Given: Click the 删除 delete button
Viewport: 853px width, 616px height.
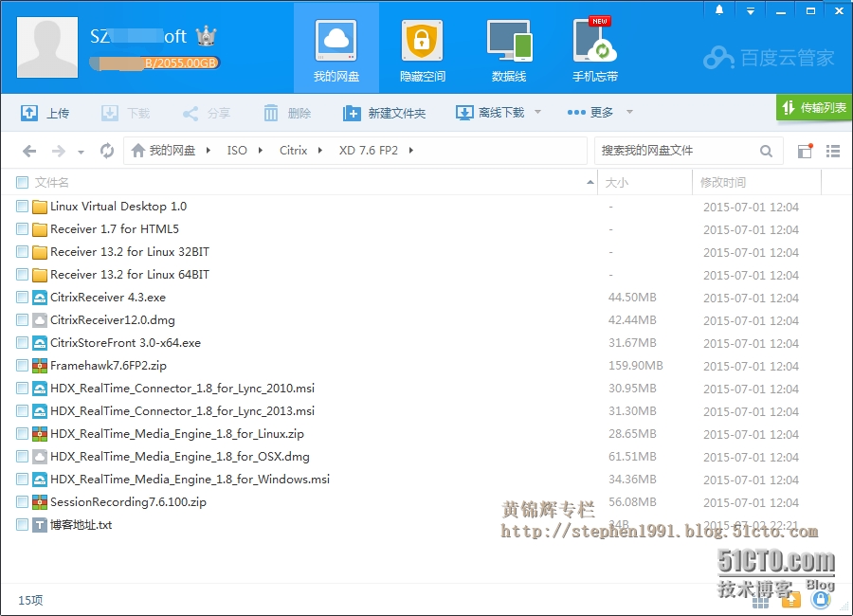Looking at the screenshot, I should 286,113.
